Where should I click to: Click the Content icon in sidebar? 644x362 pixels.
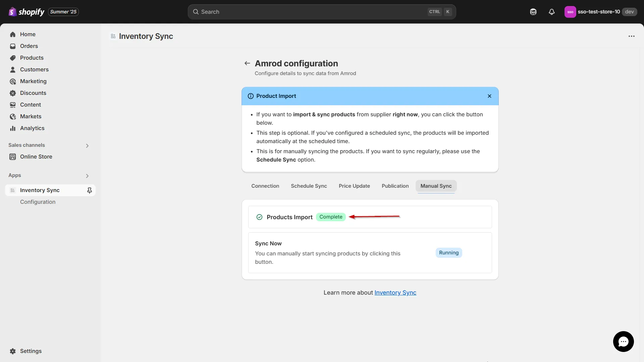13,105
